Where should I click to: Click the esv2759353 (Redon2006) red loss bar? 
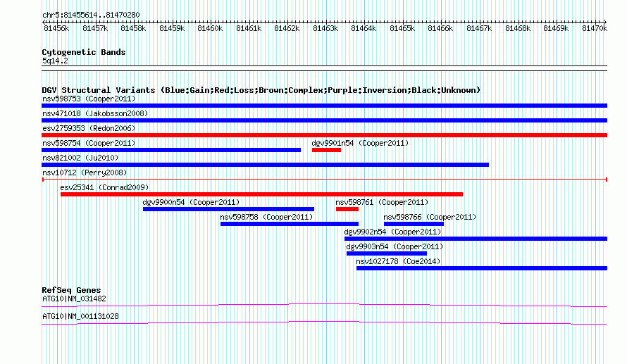click(x=324, y=135)
